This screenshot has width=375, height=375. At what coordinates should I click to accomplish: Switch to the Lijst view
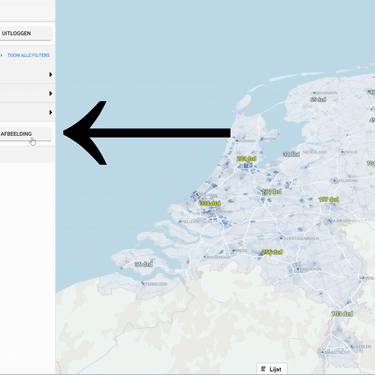[272, 369]
